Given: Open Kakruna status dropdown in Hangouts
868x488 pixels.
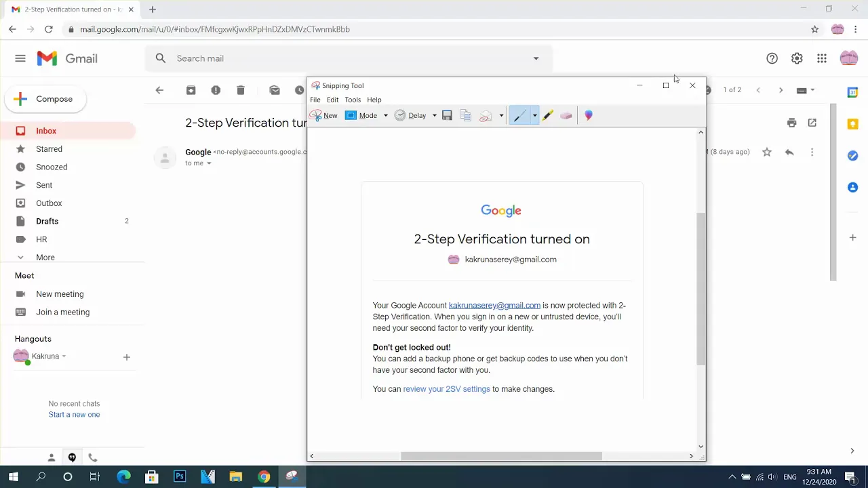Looking at the screenshot, I should pyautogui.click(x=64, y=357).
